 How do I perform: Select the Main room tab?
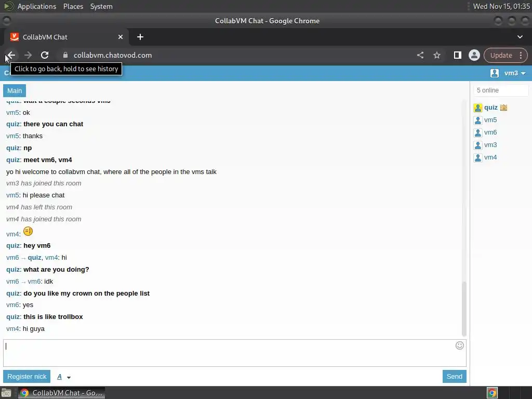15,90
